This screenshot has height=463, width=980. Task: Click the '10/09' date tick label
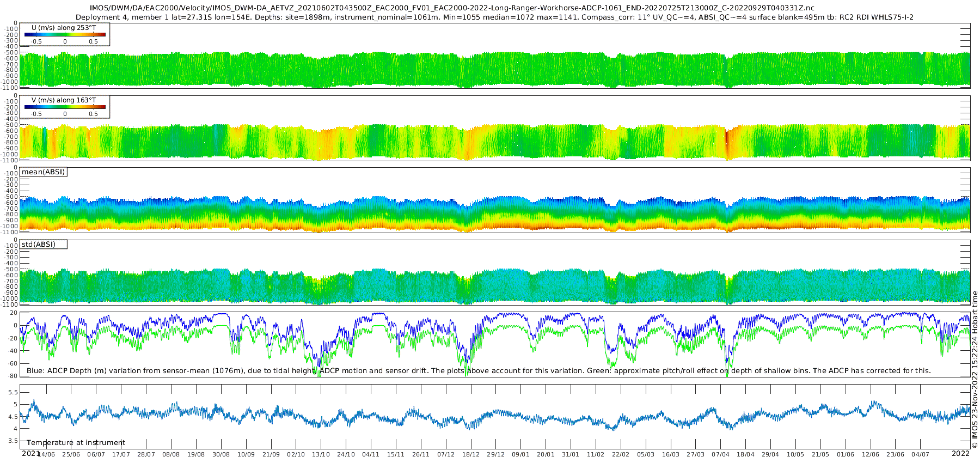[x=246, y=454]
